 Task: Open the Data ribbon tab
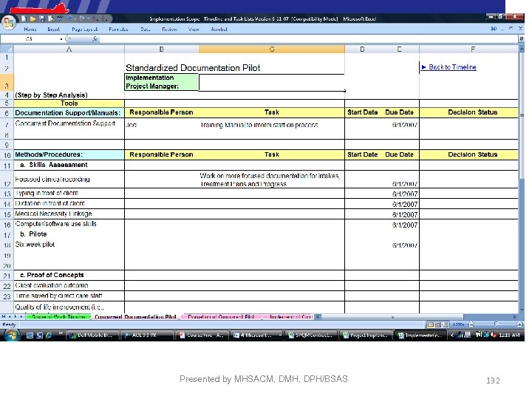tap(146, 29)
